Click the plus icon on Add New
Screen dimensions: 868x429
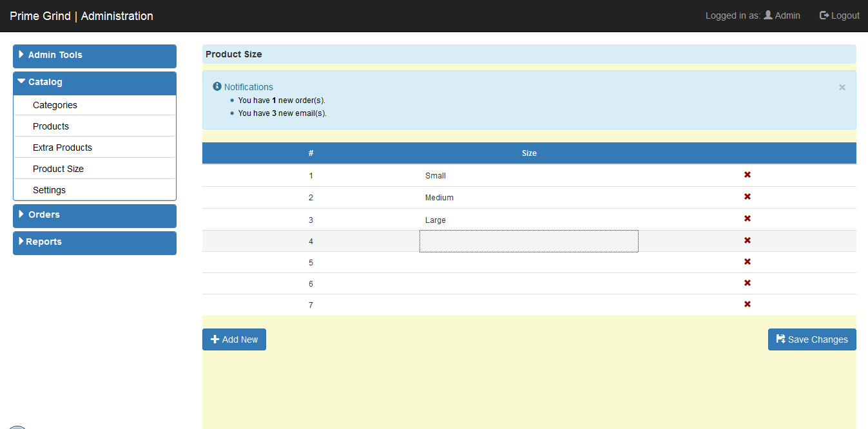(215, 339)
